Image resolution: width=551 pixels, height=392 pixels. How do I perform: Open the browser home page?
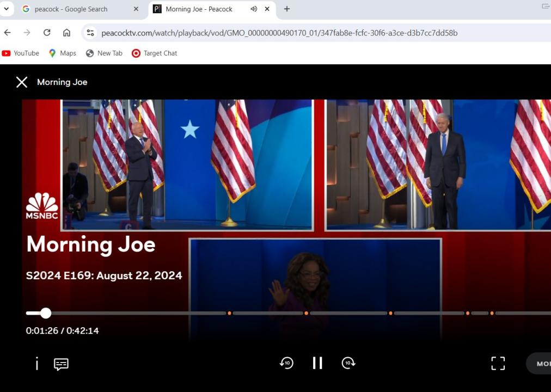[x=66, y=33]
